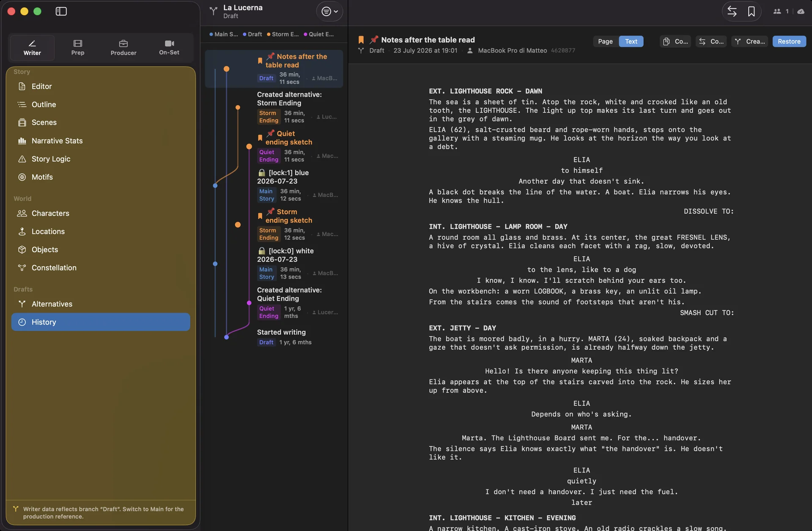
Task: Open Narrative Stats
Action: tap(101, 140)
